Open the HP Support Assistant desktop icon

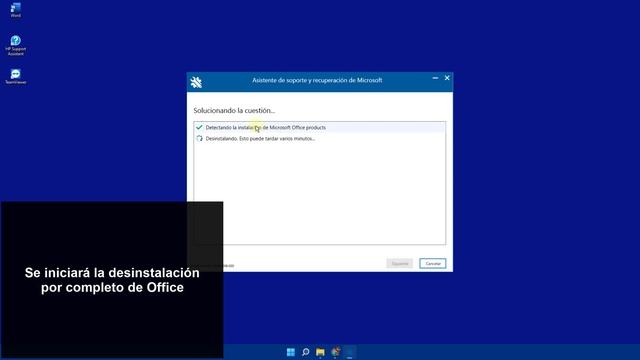pyautogui.click(x=16, y=45)
